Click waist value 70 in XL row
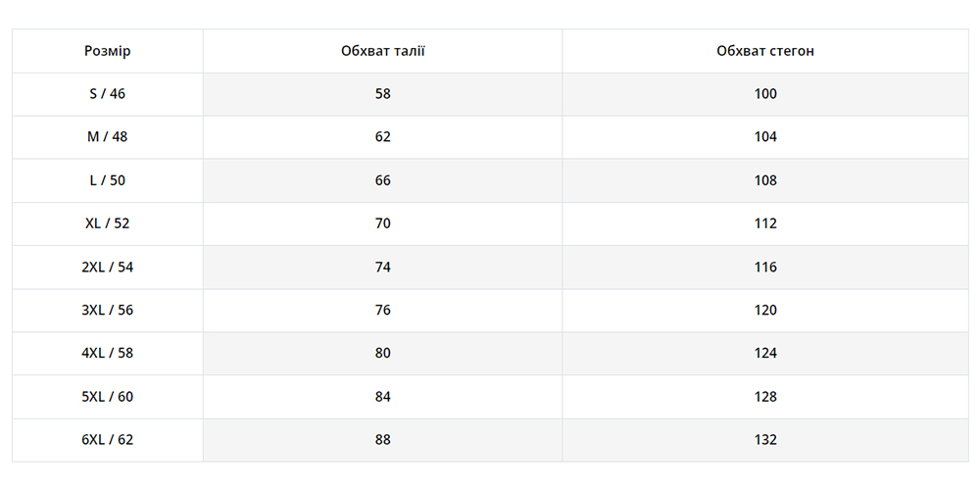Screen dimensions: 980x490 point(382,223)
